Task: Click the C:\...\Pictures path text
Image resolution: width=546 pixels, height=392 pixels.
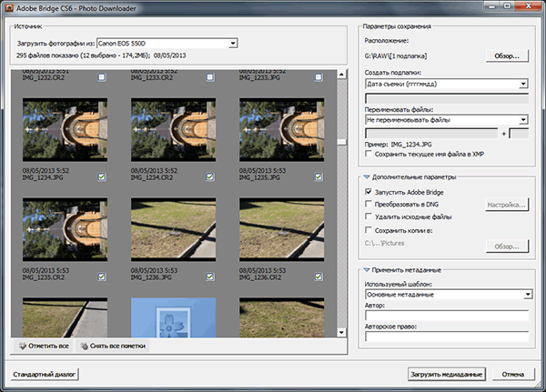Action: tap(384, 243)
